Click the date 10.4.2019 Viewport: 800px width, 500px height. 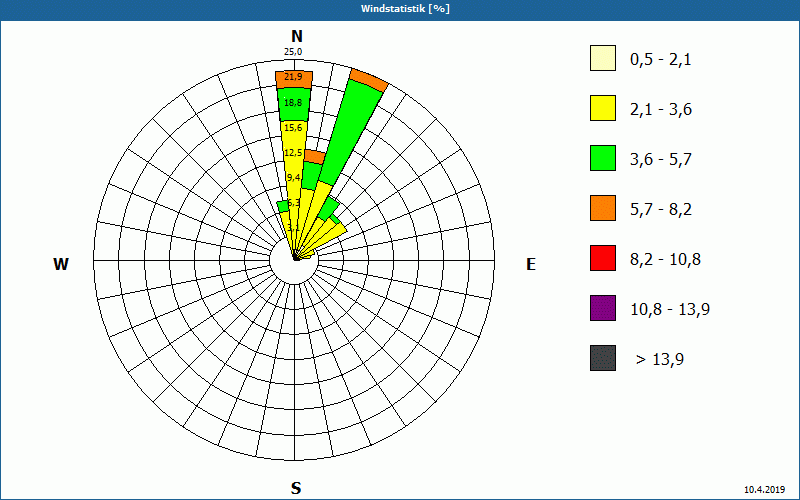(x=764, y=490)
